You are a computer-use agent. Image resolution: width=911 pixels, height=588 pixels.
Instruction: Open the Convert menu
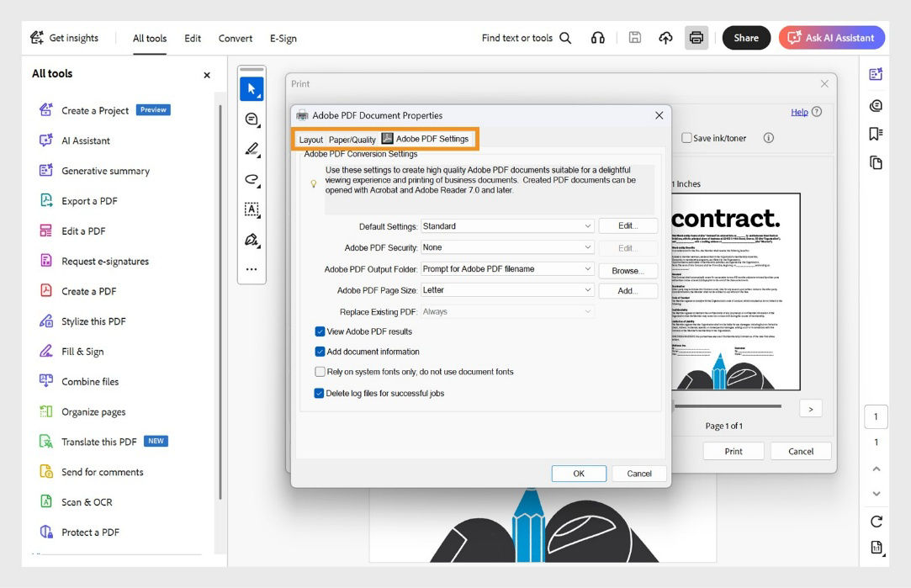(235, 38)
